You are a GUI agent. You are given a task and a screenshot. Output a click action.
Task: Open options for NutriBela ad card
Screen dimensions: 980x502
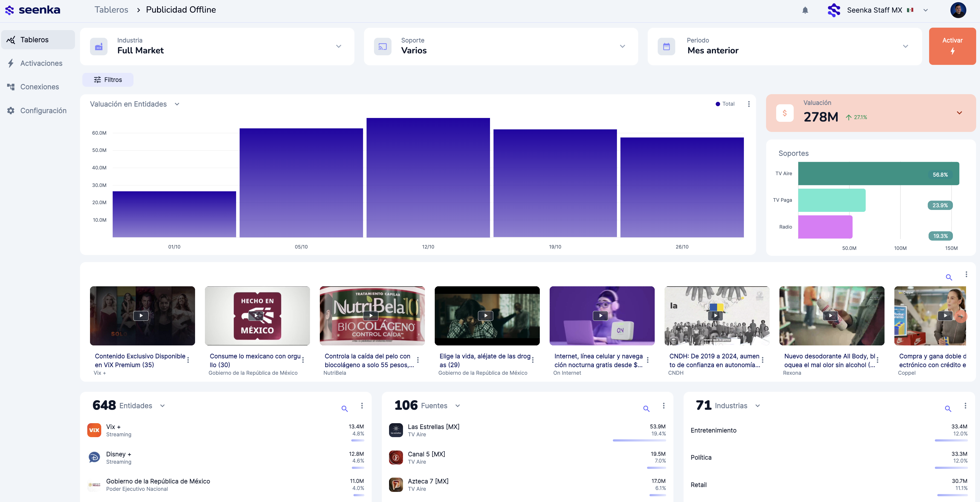(418, 360)
